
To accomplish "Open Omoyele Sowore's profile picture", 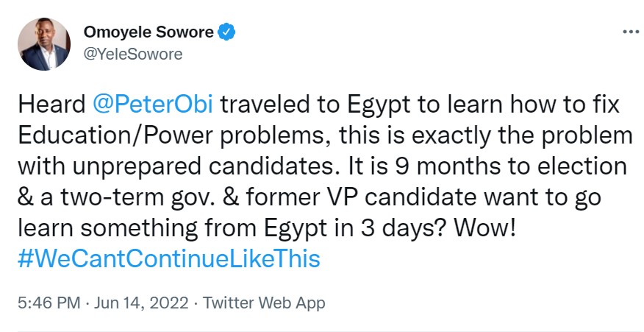I will [x=44, y=44].
